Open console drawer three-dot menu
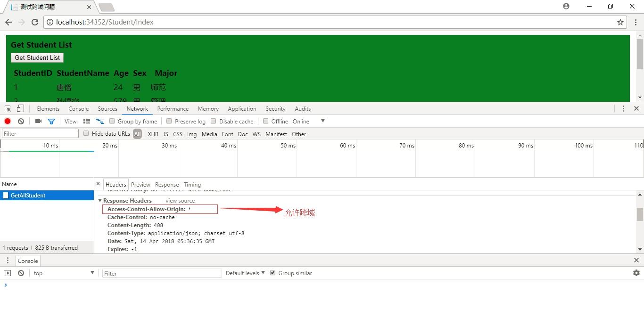Viewport: 644px width, 311px height. pyautogui.click(x=8, y=260)
